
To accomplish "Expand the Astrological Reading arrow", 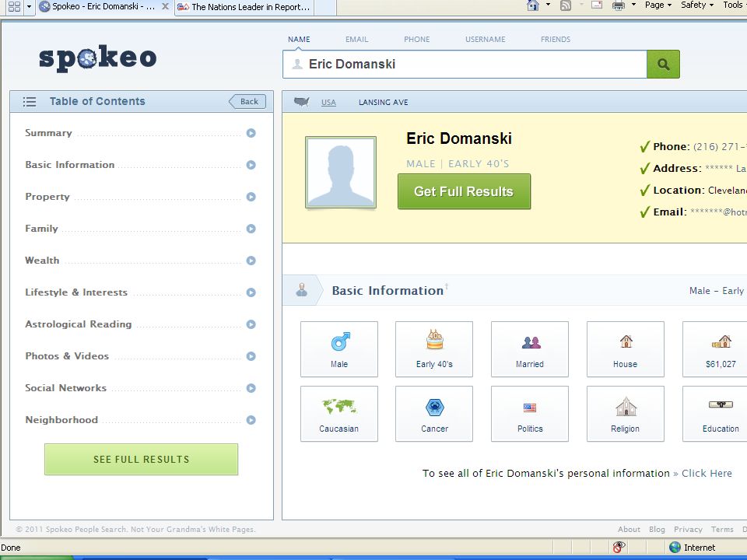I will tap(251, 324).
